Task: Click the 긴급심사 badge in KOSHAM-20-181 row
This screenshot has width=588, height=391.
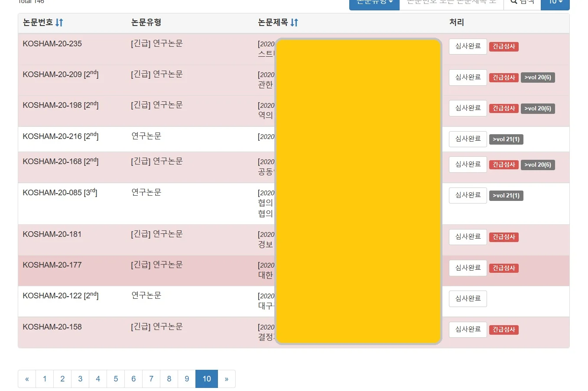Action: [x=504, y=237]
